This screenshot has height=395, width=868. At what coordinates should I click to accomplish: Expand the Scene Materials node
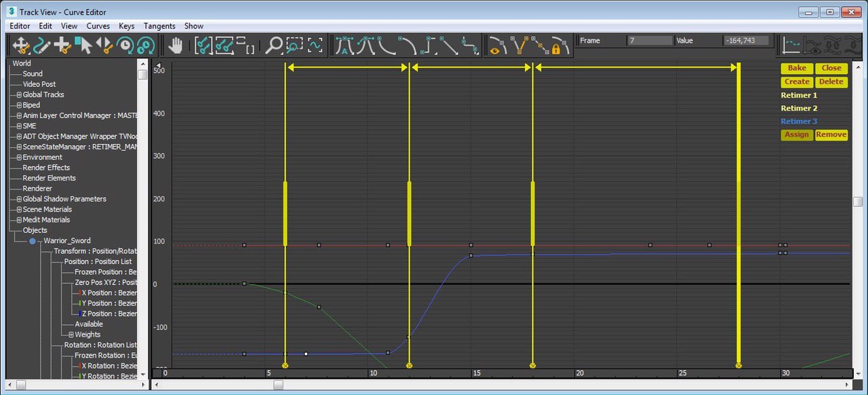[19, 210]
